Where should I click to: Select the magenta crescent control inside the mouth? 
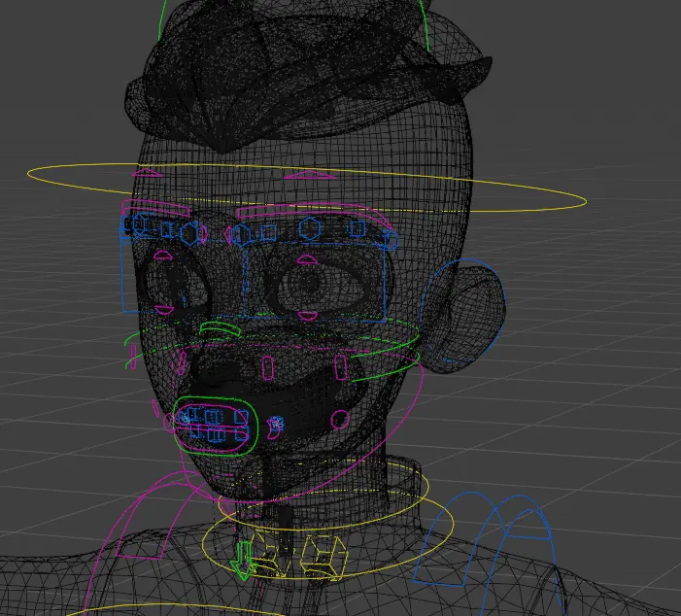pyautogui.click(x=275, y=428)
